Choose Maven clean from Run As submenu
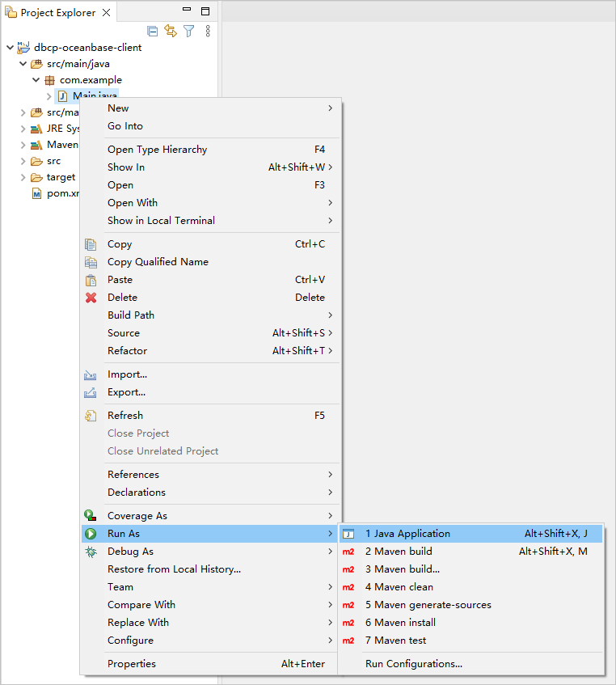 399,587
